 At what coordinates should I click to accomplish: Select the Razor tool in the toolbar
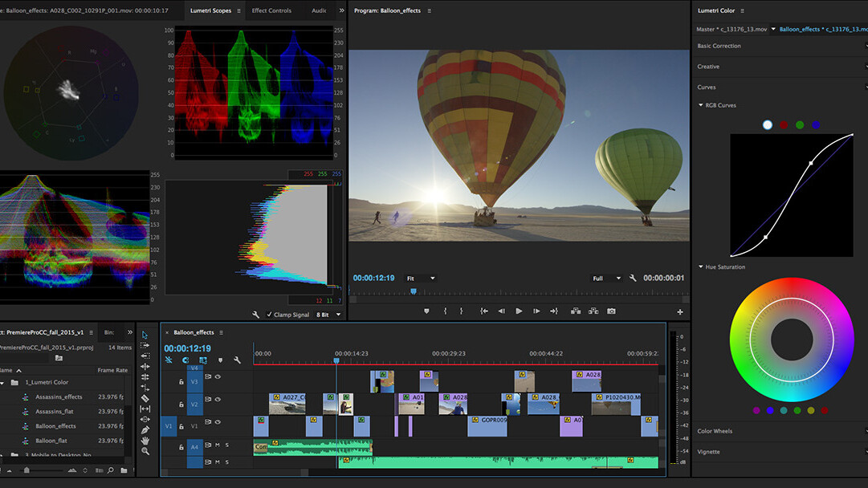point(145,398)
